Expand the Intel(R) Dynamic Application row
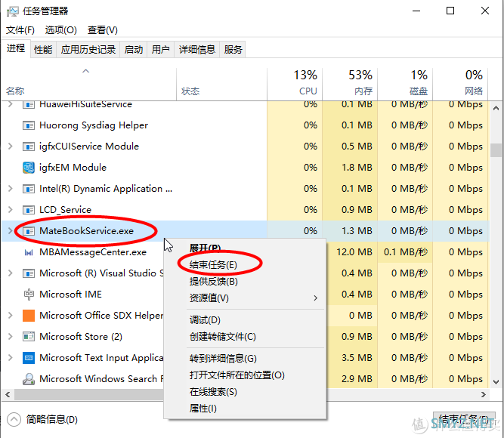Viewport: 504px width, 438px height. 11,189
